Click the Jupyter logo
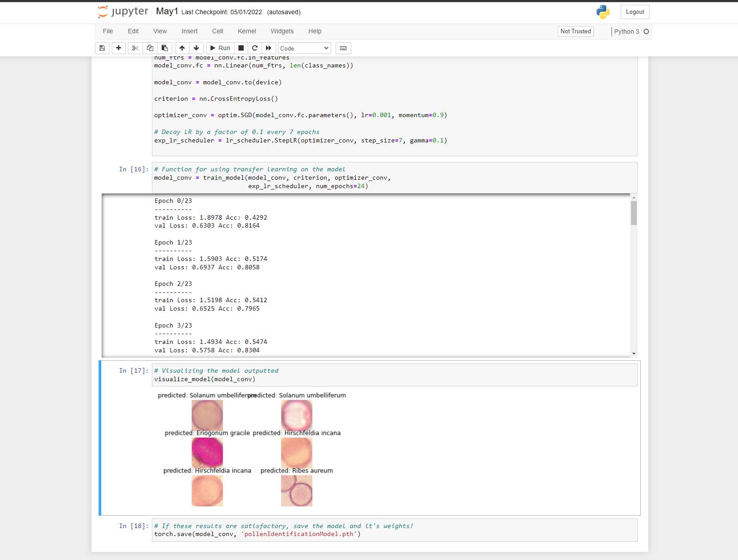The image size is (738, 560). click(x=123, y=12)
